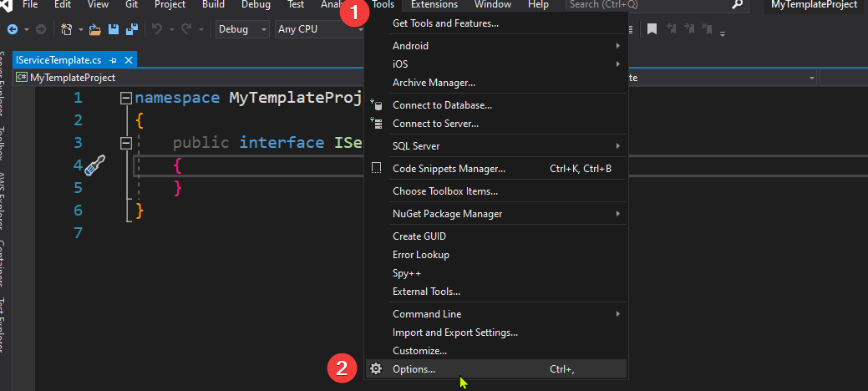This screenshot has width=868, height=391.
Task: Open the Git menu
Action: 131,4
